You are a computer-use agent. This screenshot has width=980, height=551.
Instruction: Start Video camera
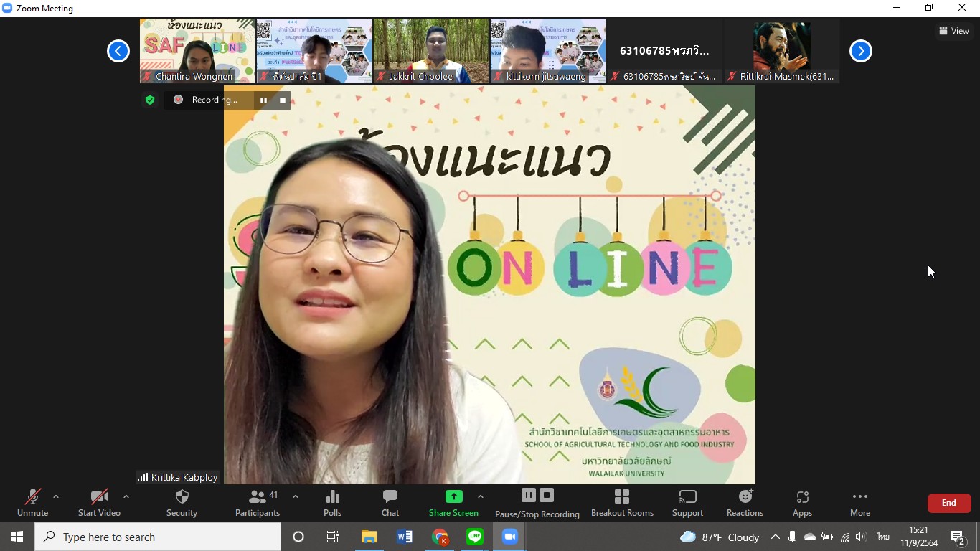click(99, 502)
